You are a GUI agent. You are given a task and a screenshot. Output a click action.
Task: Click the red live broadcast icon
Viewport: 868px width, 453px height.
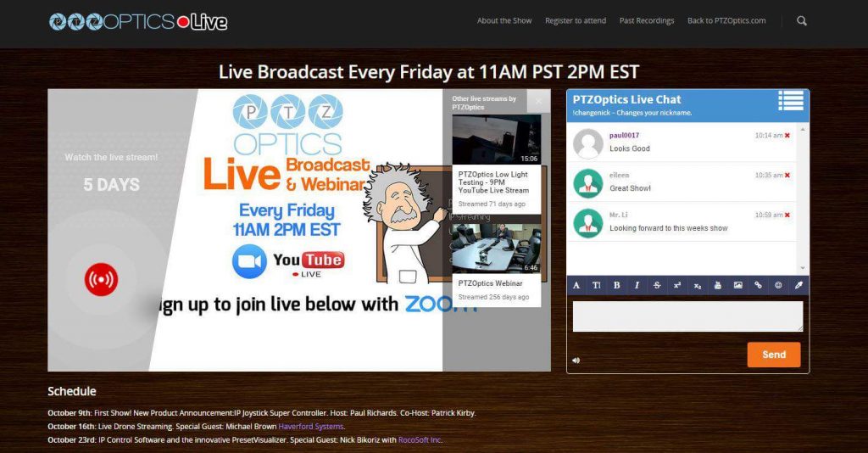[x=101, y=280]
